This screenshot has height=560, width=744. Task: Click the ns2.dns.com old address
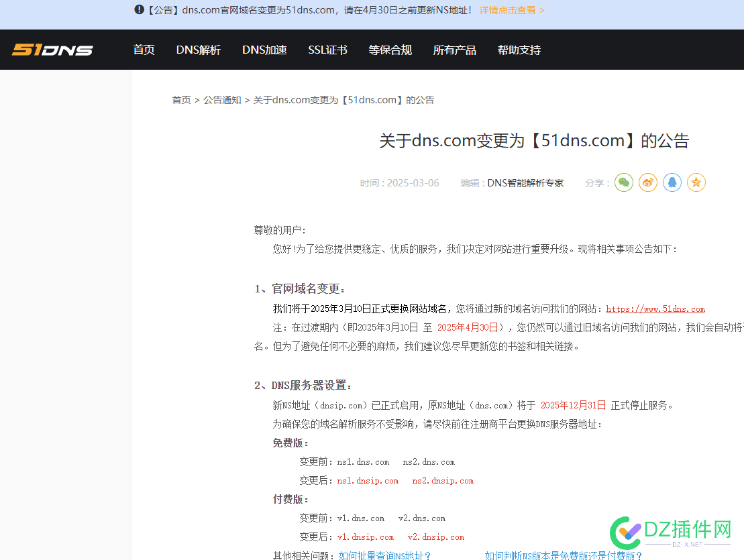pyautogui.click(x=429, y=462)
